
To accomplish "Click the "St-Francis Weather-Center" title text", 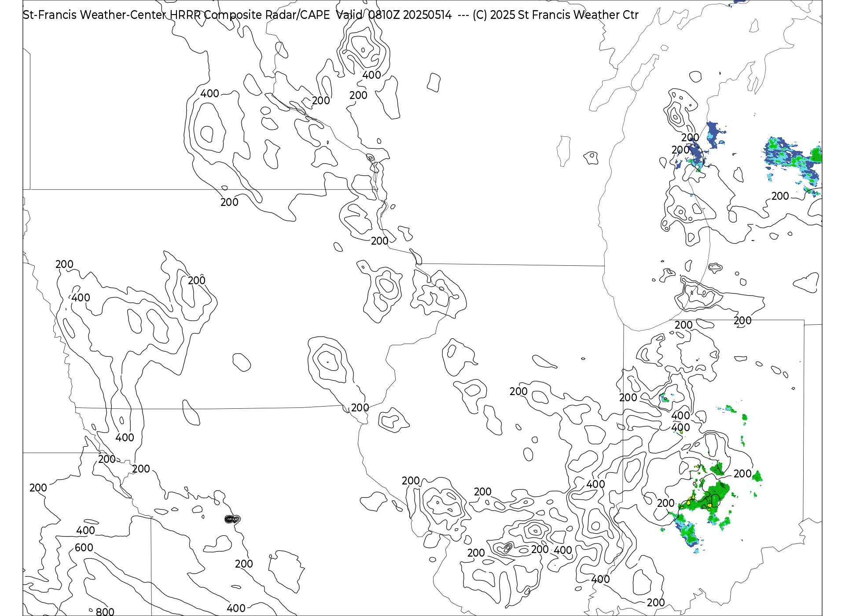I will point(95,15).
